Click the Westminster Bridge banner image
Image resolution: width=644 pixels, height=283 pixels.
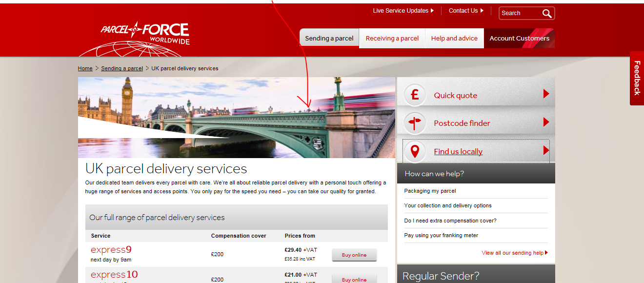tap(237, 118)
